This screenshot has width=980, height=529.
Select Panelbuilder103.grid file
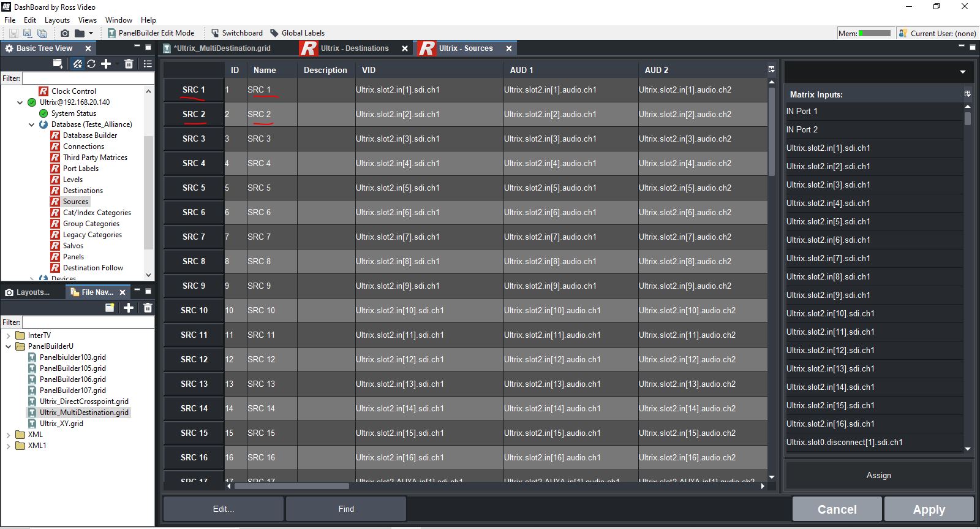tap(72, 357)
